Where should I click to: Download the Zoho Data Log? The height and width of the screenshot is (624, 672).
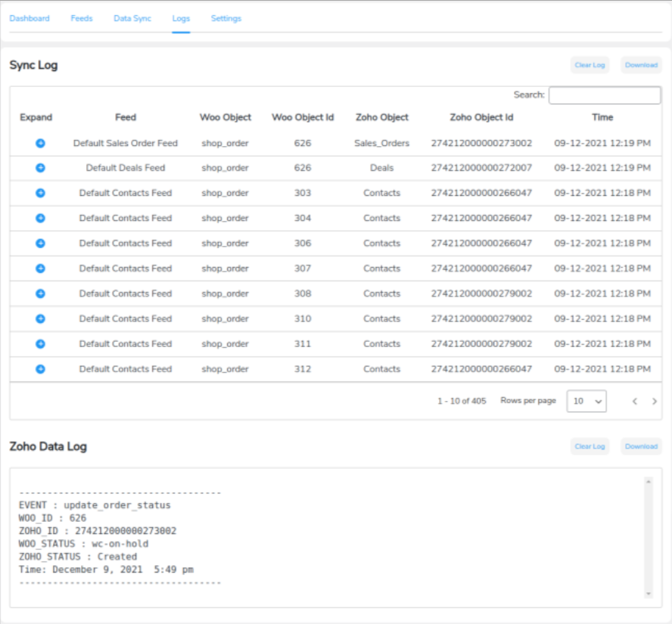(640, 446)
